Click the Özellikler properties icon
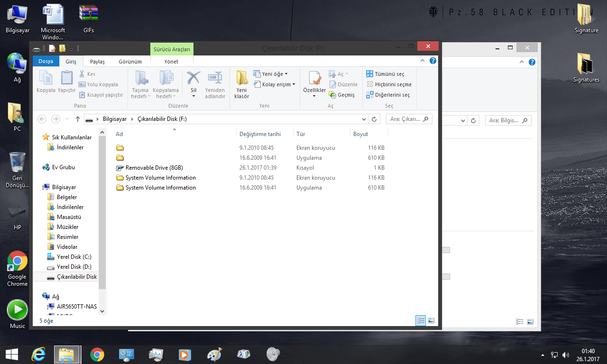Screen dimensions: 607x364 (x=314, y=78)
